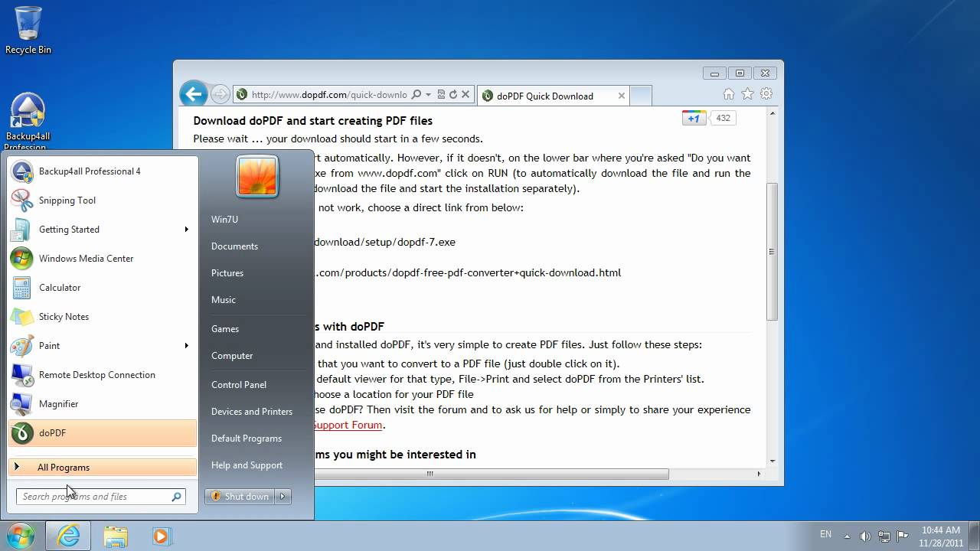980x551 pixels.
Task: Go back in Internet Explorer
Action: pyautogui.click(x=194, y=95)
